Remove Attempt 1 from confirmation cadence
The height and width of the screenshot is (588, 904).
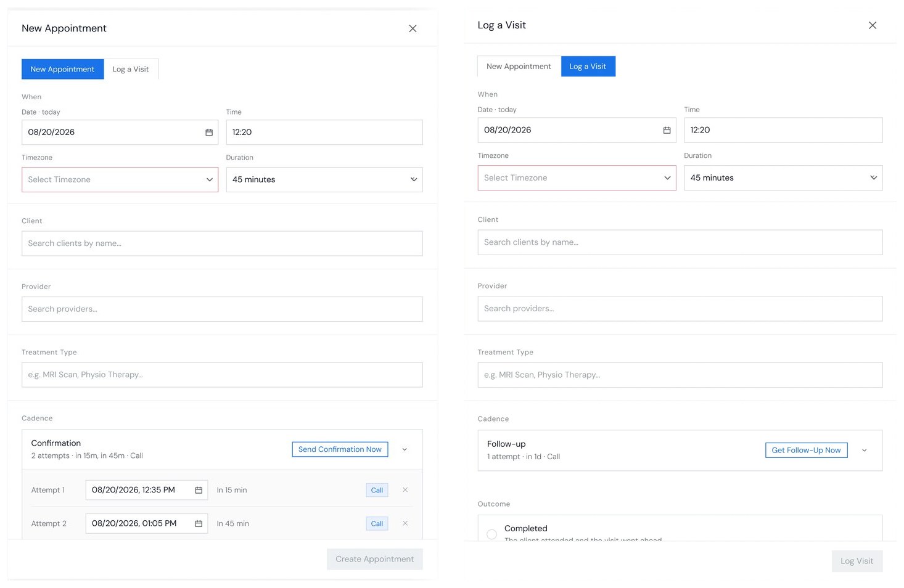(405, 490)
